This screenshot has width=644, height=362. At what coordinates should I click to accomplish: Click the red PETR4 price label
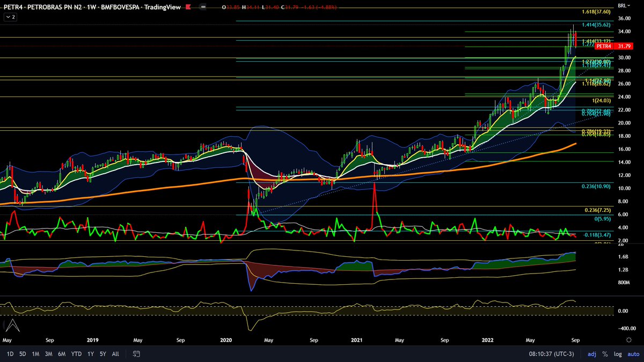click(x=604, y=46)
